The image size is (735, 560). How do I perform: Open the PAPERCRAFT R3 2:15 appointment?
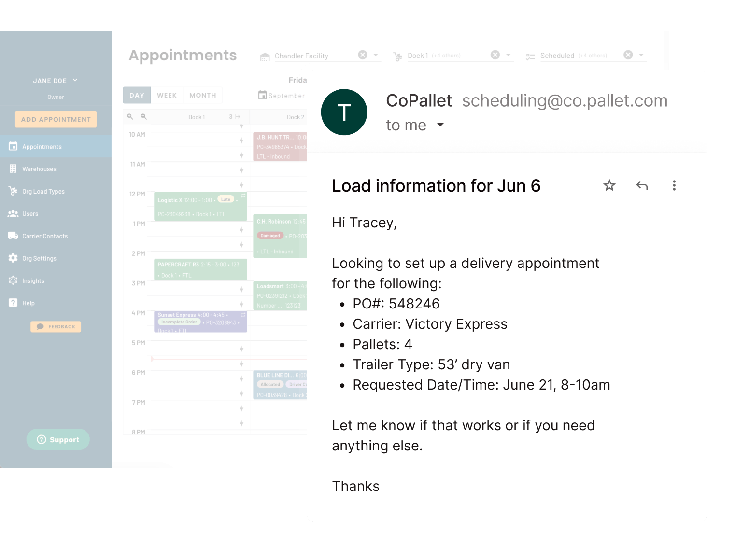coord(200,269)
